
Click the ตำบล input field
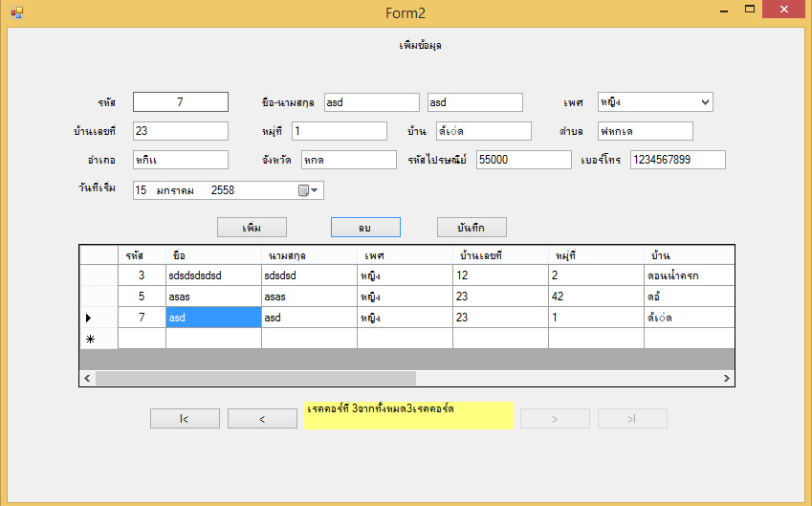[646, 131]
